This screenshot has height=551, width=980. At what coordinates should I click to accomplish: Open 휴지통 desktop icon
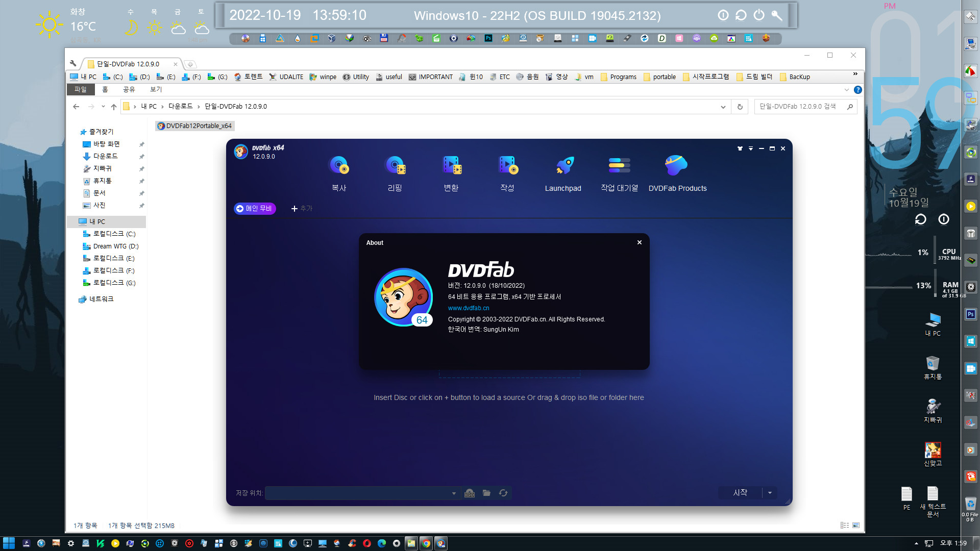click(933, 368)
